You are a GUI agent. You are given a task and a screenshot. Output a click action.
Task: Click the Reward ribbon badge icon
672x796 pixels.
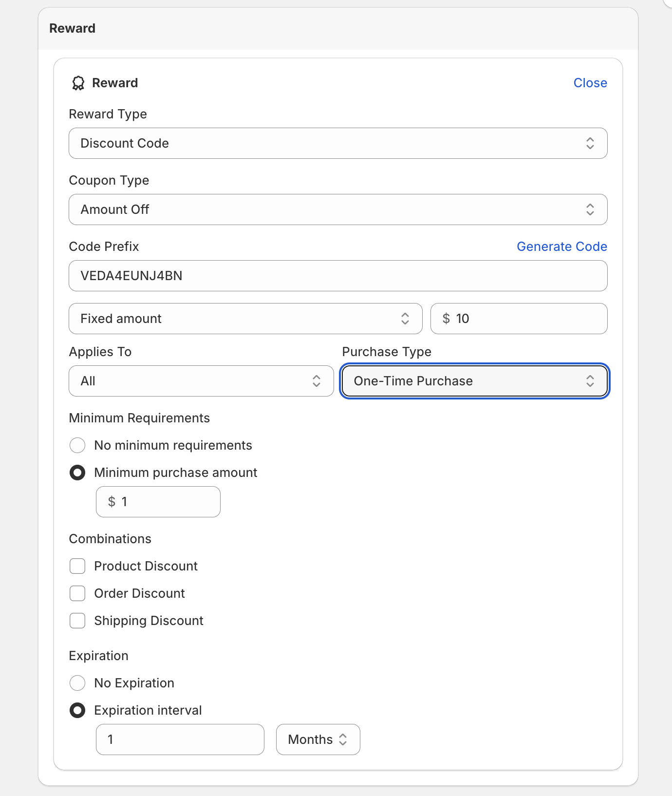[78, 83]
